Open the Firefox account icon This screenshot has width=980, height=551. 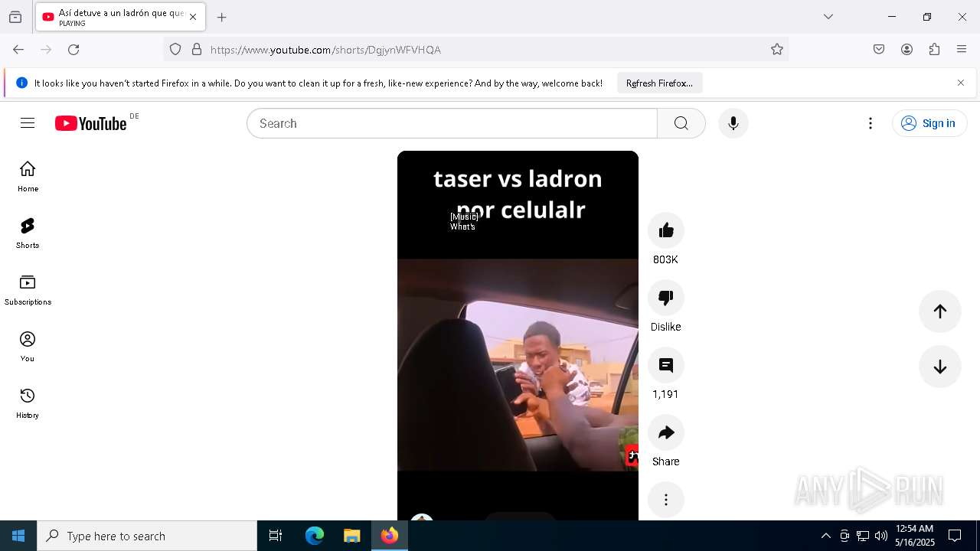pyautogui.click(x=906, y=50)
